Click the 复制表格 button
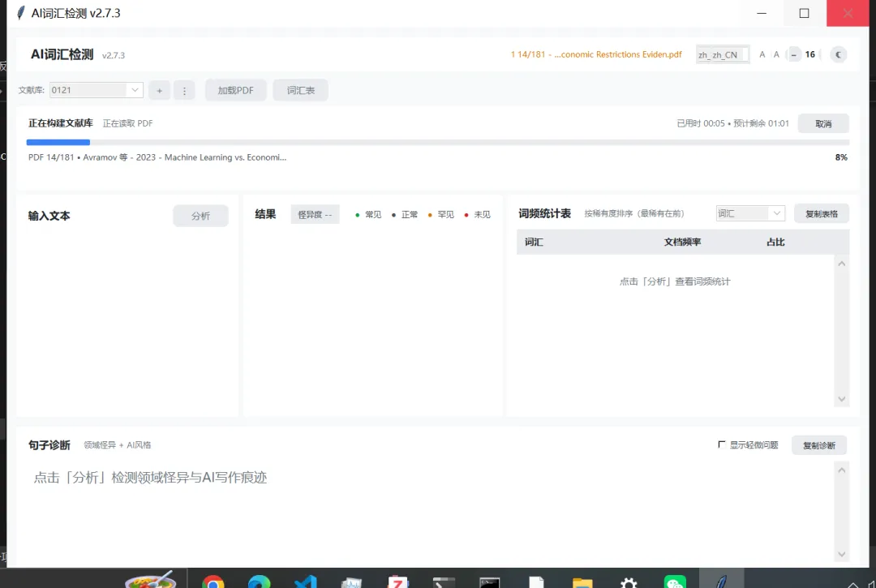Viewport: 876px width, 588px height. (x=821, y=213)
